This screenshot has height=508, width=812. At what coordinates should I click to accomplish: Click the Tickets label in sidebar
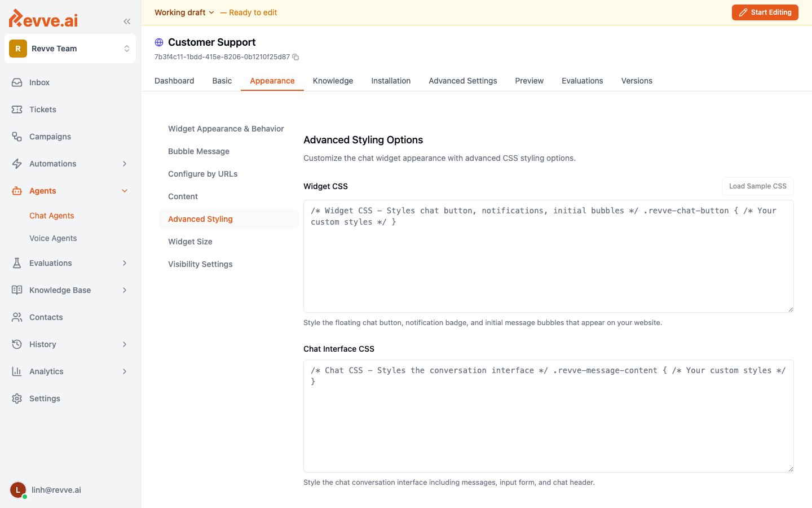pyautogui.click(x=43, y=110)
